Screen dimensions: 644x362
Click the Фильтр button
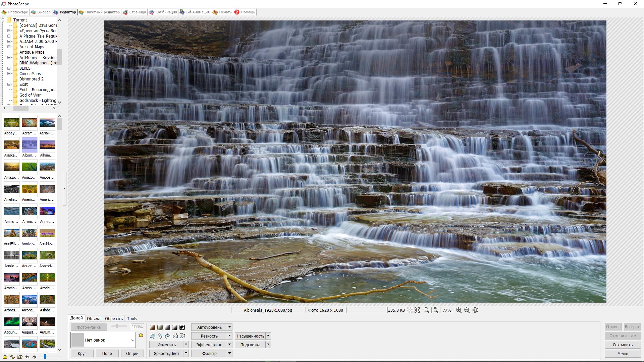(x=209, y=354)
